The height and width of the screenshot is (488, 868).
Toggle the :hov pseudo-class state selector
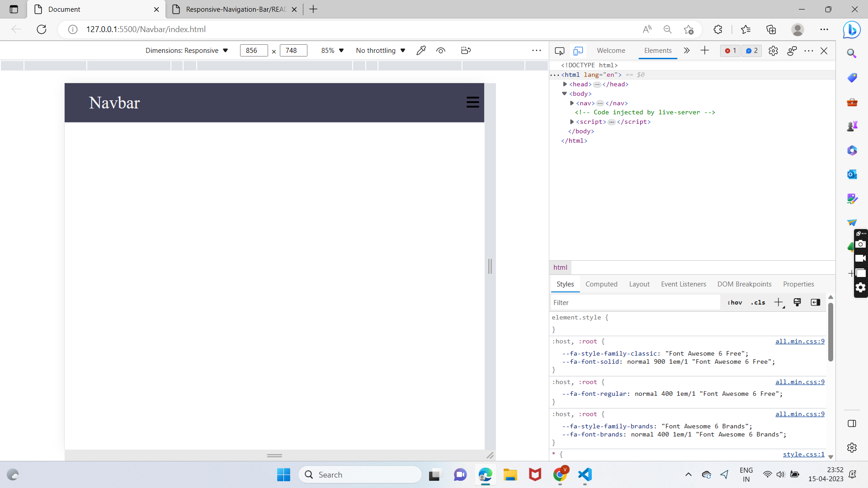pyautogui.click(x=735, y=303)
